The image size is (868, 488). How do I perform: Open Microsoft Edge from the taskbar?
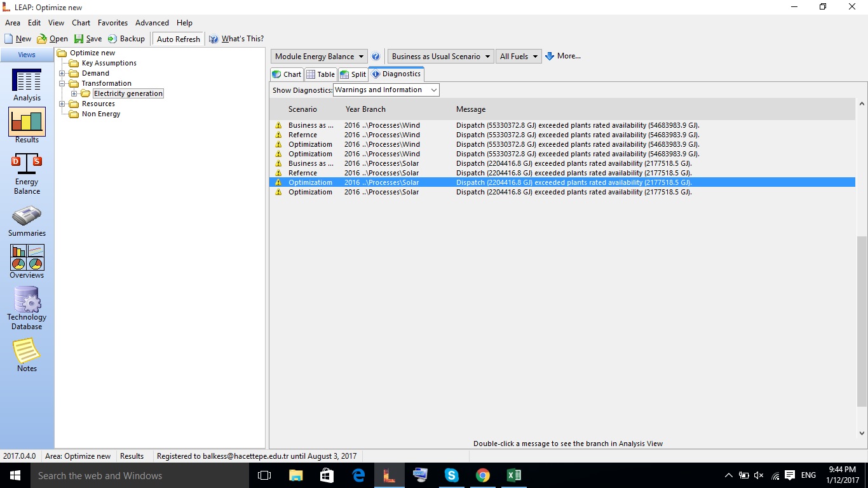click(x=358, y=475)
